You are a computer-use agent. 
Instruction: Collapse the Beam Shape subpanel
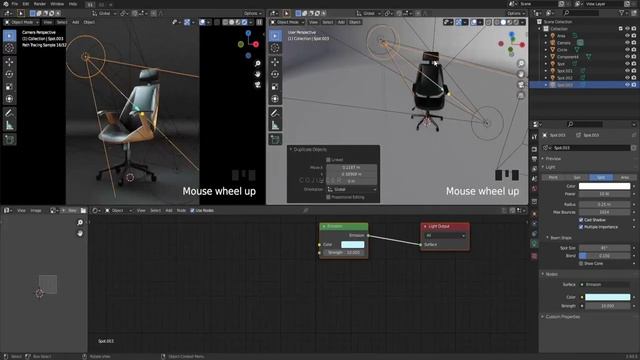point(560,238)
